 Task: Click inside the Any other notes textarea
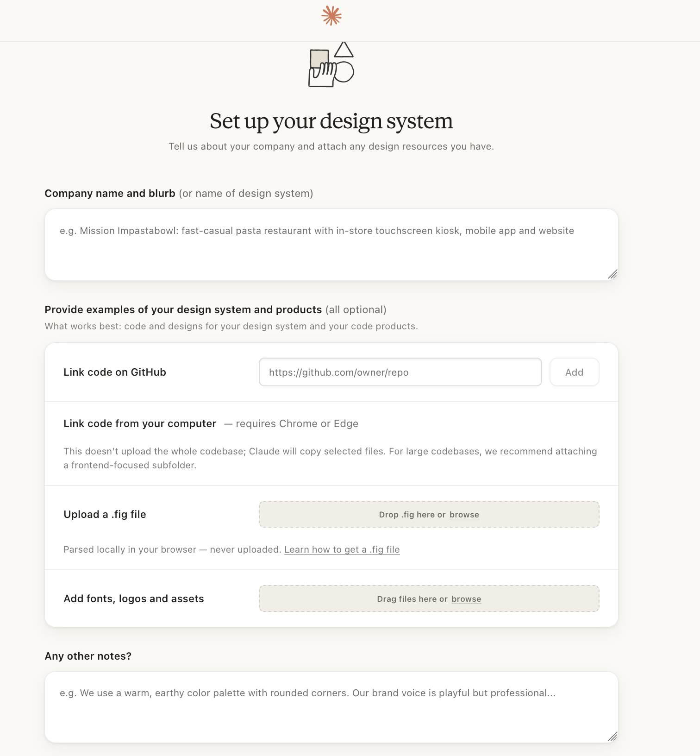point(331,706)
